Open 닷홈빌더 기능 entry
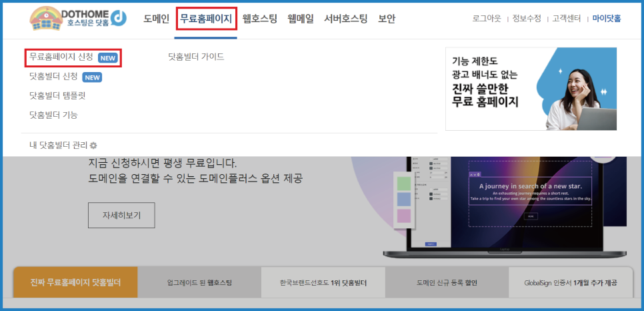 (53, 115)
